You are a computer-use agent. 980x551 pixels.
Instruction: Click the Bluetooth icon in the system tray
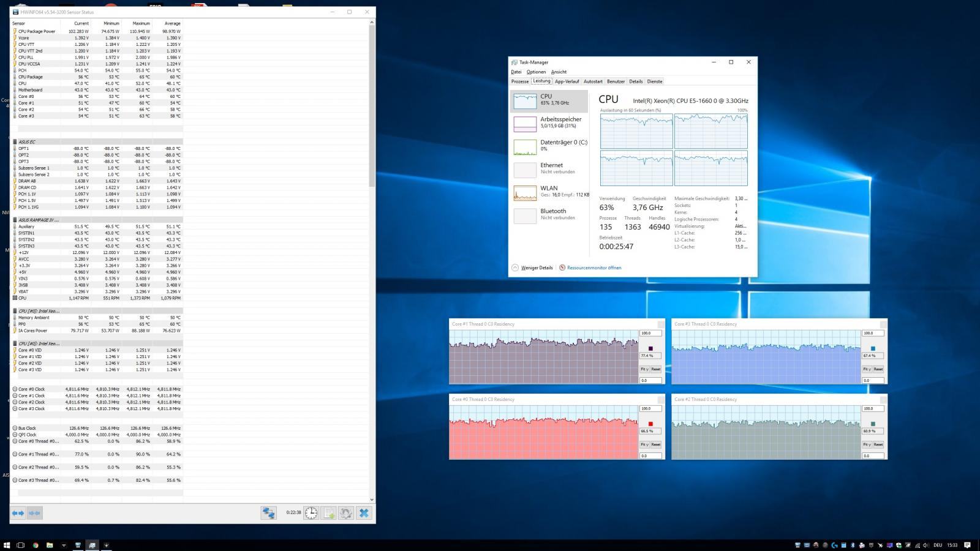[x=852, y=545]
